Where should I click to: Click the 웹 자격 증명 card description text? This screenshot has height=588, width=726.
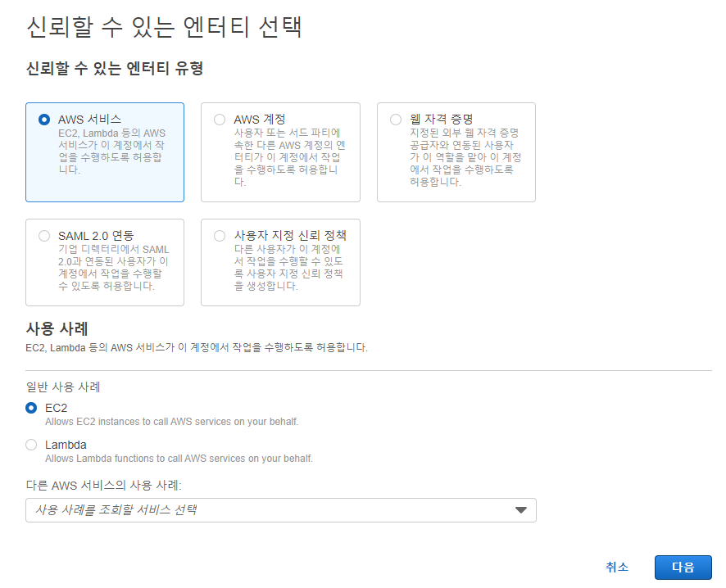click(465, 157)
